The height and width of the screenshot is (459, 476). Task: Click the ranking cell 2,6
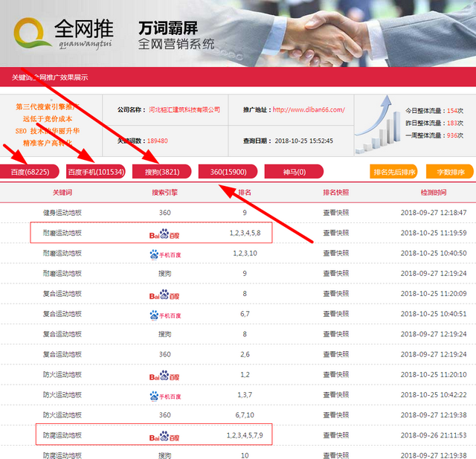click(245, 354)
